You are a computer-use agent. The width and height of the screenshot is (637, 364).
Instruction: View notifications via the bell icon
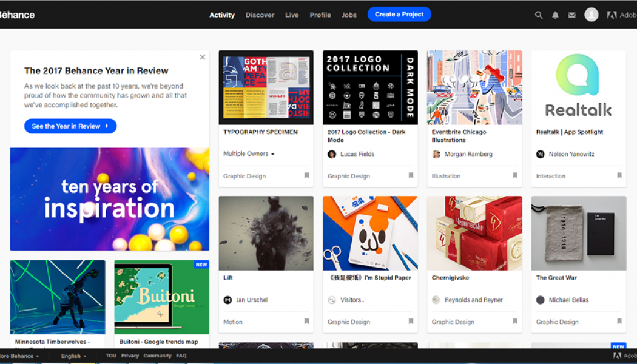(555, 14)
